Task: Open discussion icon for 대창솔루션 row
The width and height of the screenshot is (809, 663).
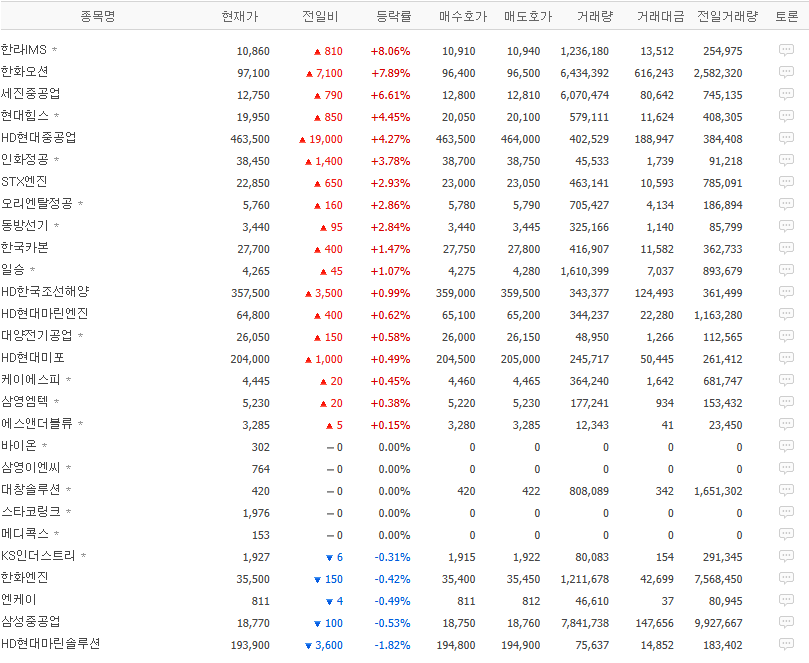Action: point(786,490)
